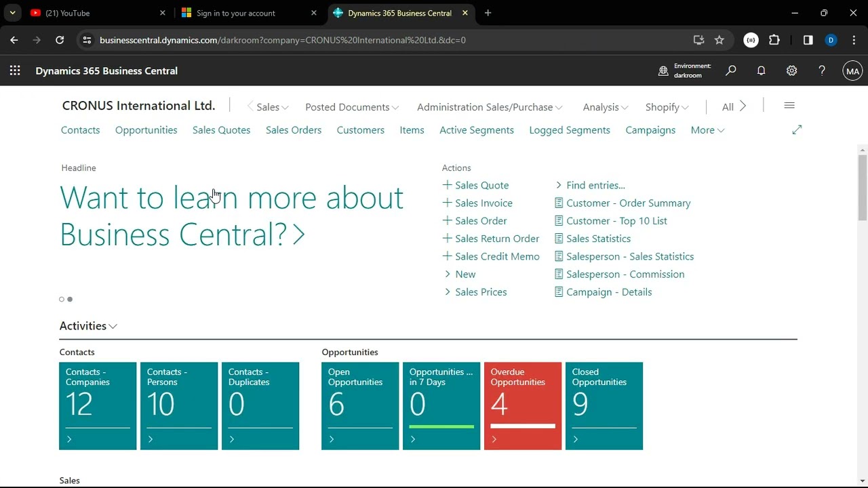Screen dimensions: 868x488
Task: Click the All navigation link
Action: point(728,107)
